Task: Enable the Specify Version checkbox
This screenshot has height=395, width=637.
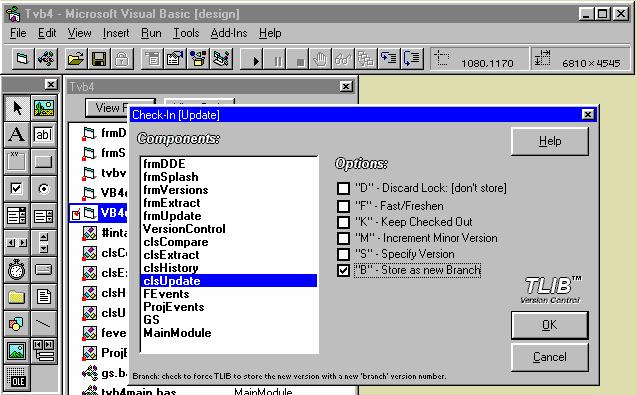Action: (343, 254)
